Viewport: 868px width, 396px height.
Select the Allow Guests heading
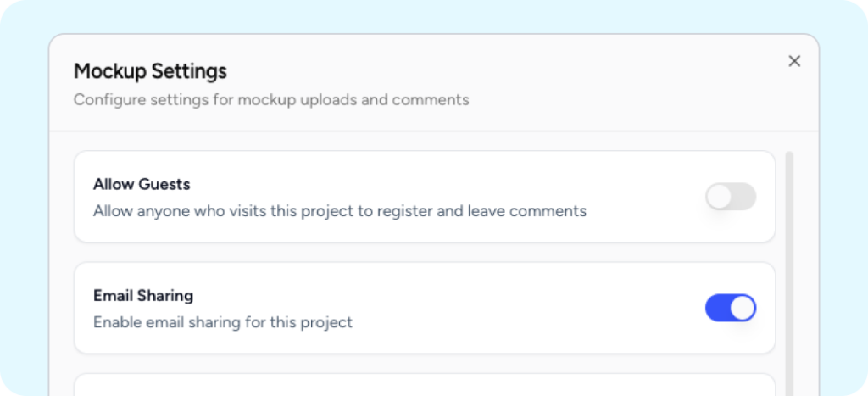[x=142, y=184]
